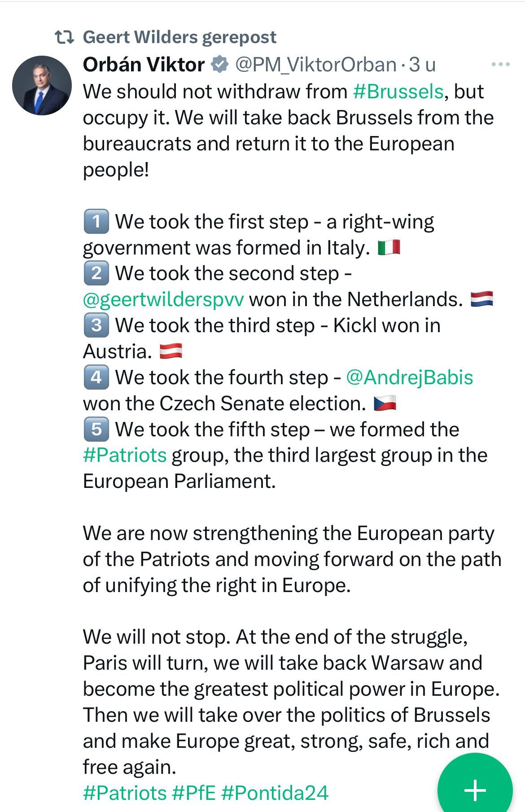The width and height of the screenshot is (525, 812).
Task: Click the #Patriots hashtag in step five
Action: (x=125, y=455)
